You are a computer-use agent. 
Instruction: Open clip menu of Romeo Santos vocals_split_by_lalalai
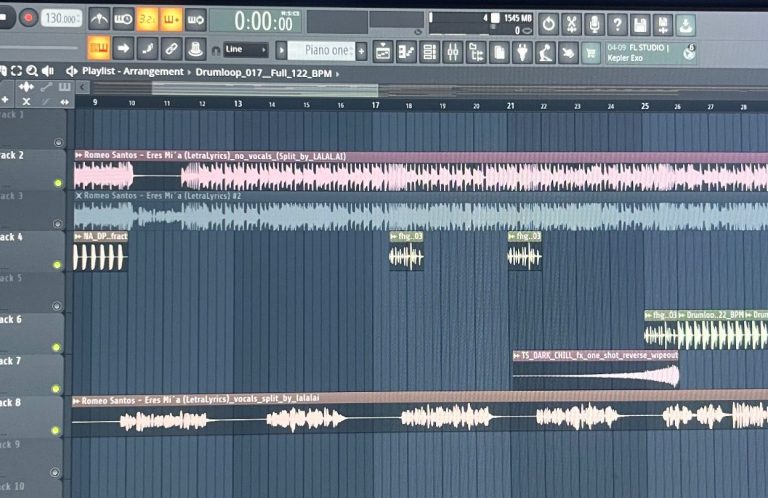(x=76, y=401)
